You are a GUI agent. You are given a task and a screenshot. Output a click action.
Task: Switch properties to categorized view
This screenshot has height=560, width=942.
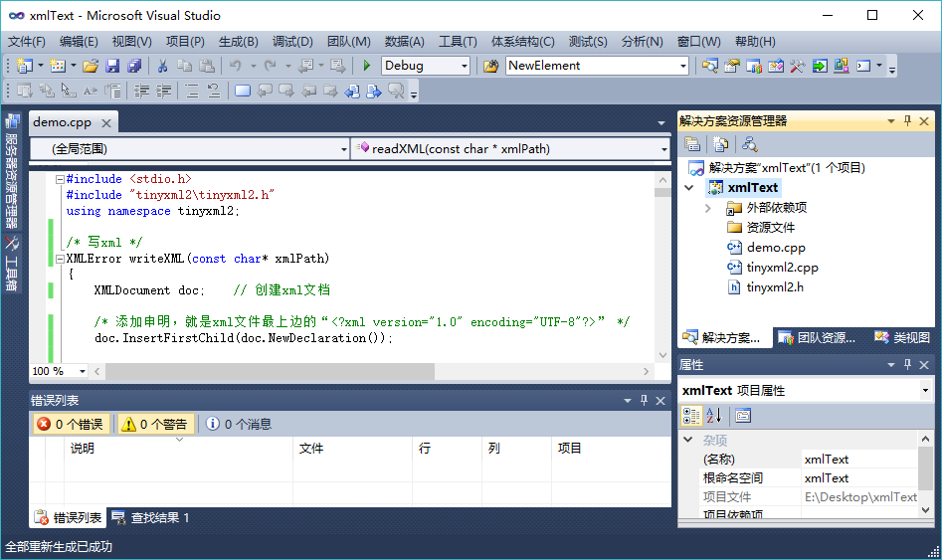[691, 416]
